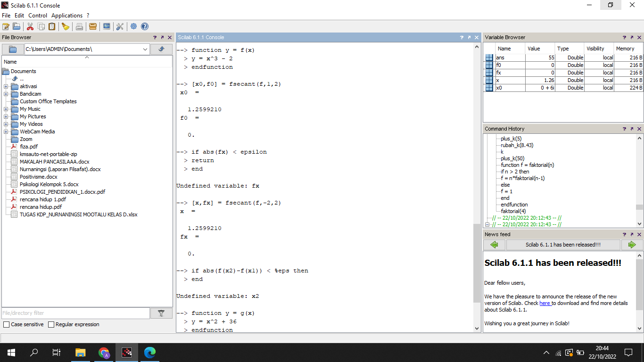
Task: Click the Print toolbar icon
Action: click(79, 26)
